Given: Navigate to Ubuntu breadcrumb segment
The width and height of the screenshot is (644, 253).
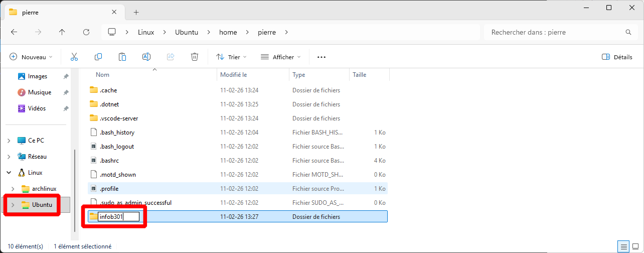Looking at the screenshot, I should (x=187, y=32).
